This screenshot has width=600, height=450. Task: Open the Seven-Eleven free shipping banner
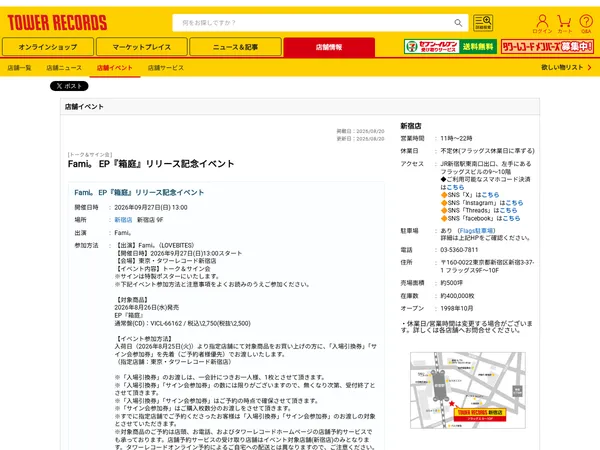450,47
